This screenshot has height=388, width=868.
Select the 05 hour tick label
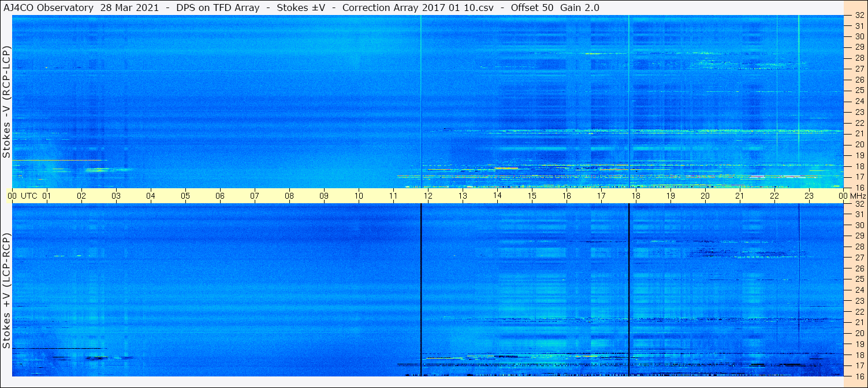pos(185,196)
